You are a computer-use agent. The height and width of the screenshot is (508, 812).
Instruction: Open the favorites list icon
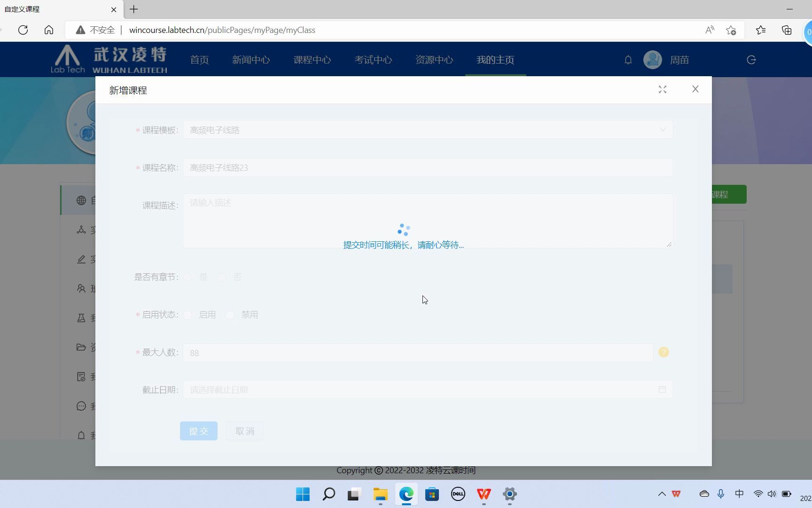[x=761, y=30]
